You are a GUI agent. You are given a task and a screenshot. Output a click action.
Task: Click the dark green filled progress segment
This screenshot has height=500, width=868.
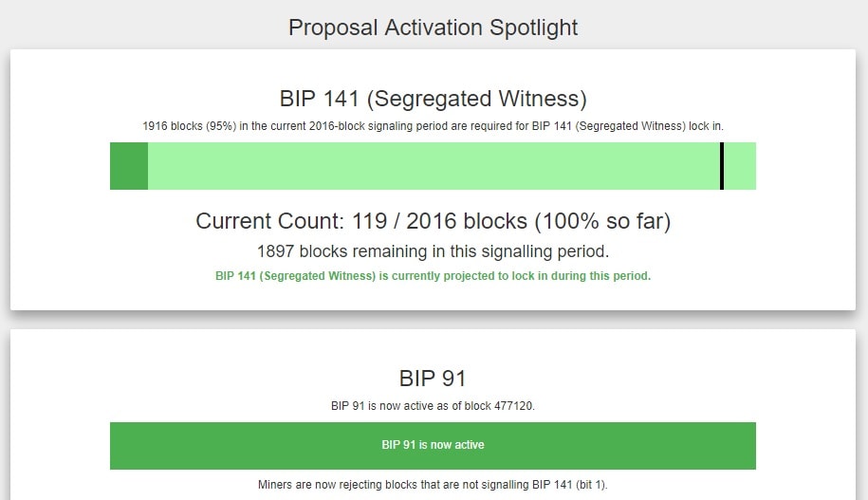pos(129,166)
